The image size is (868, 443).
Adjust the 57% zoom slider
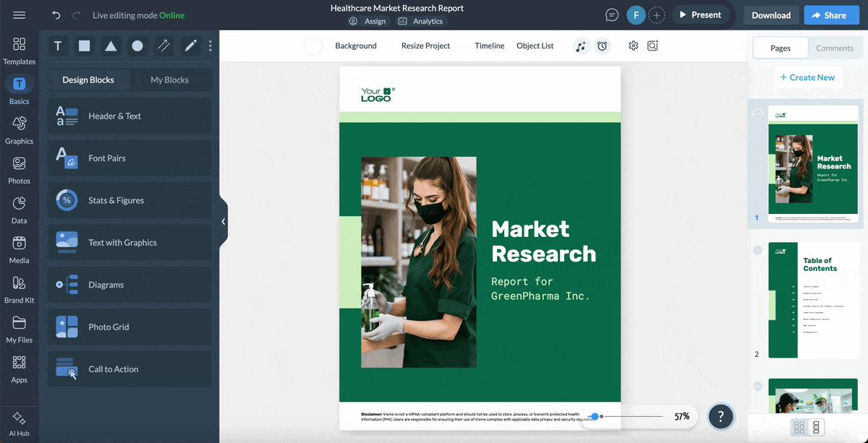click(595, 416)
